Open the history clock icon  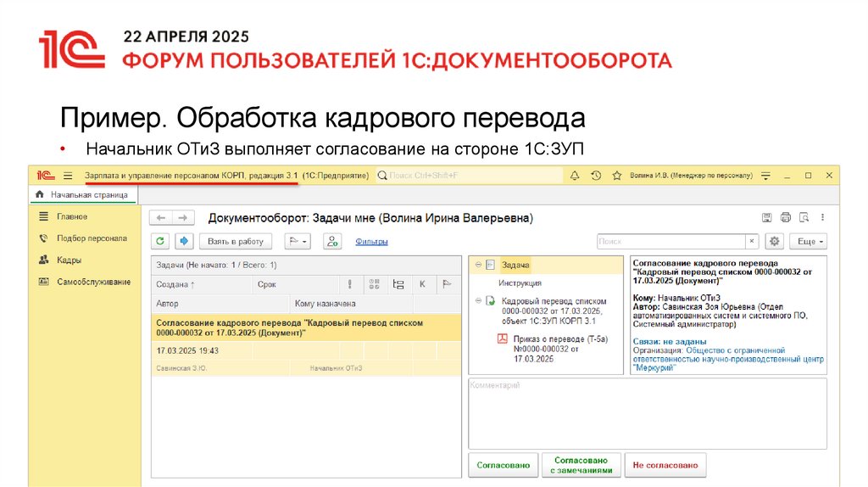coord(596,176)
